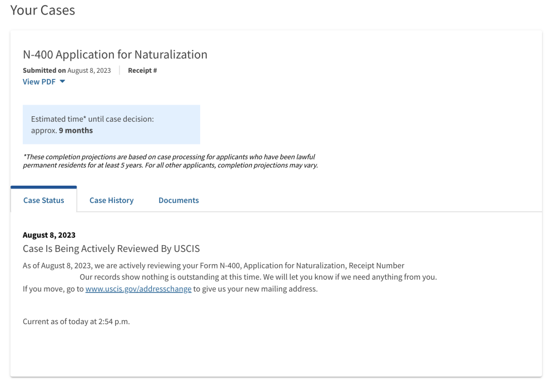Open the www.uscis.gov/addresschange link

pyautogui.click(x=138, y=289)
